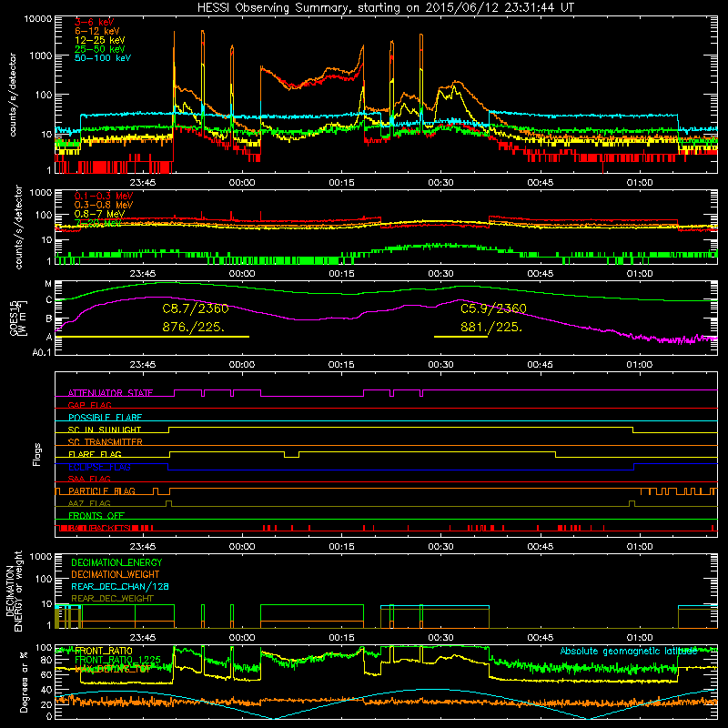Select the 10000 y-axis value in top panel
This screenshot has height=728, width=728.
[38, 19]
